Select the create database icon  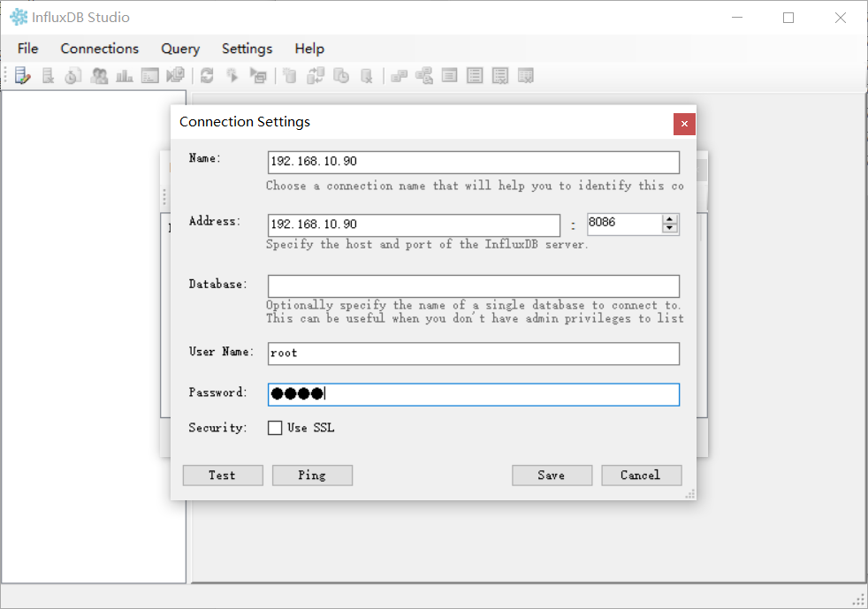click(289, 75)
